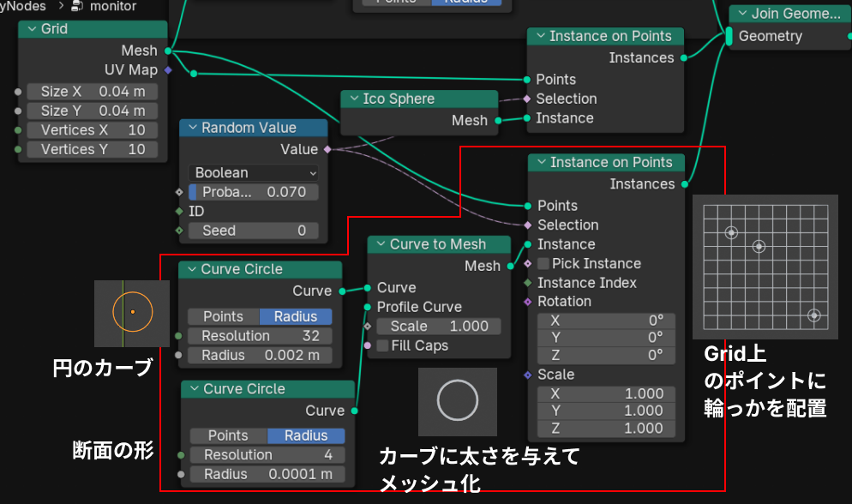Click the Grid Mesh output socket
The image size is (852, 504).
[x=168, y=51]
